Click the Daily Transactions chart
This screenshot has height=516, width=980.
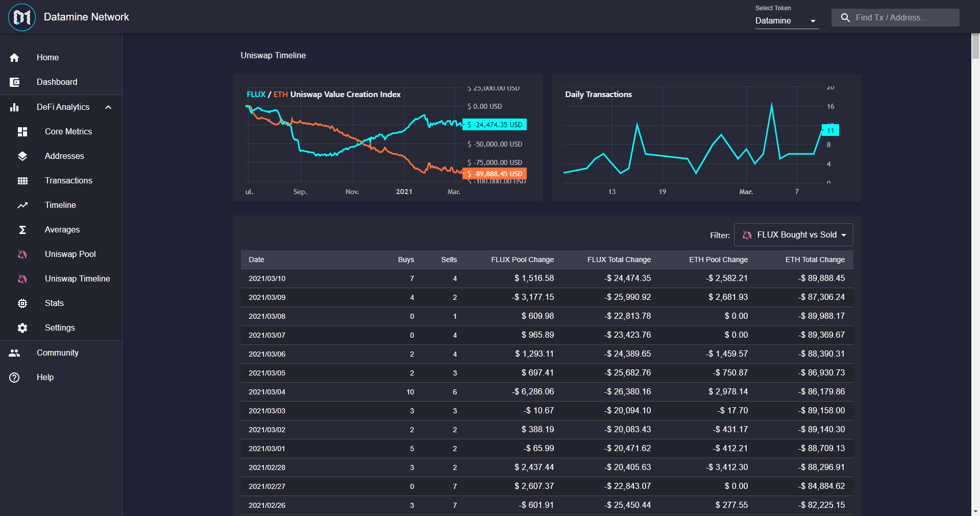(x=706, y=139)
